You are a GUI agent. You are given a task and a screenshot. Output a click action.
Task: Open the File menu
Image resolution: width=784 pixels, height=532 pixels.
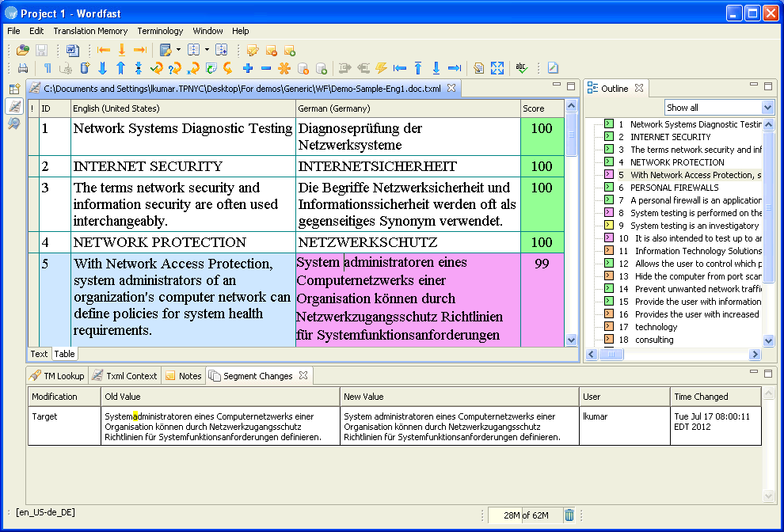pyautogui.click(x=13, y=31)
